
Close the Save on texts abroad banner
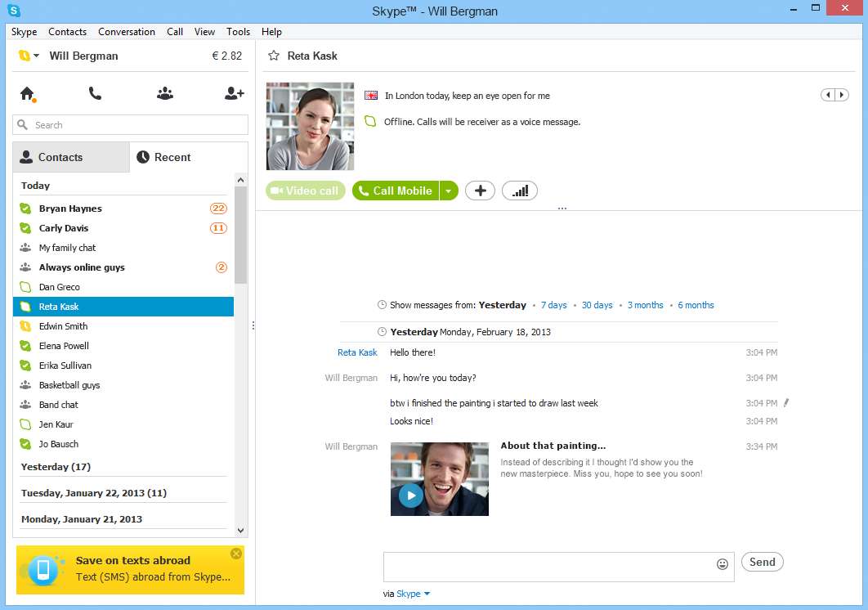click(x=236, y=554)
